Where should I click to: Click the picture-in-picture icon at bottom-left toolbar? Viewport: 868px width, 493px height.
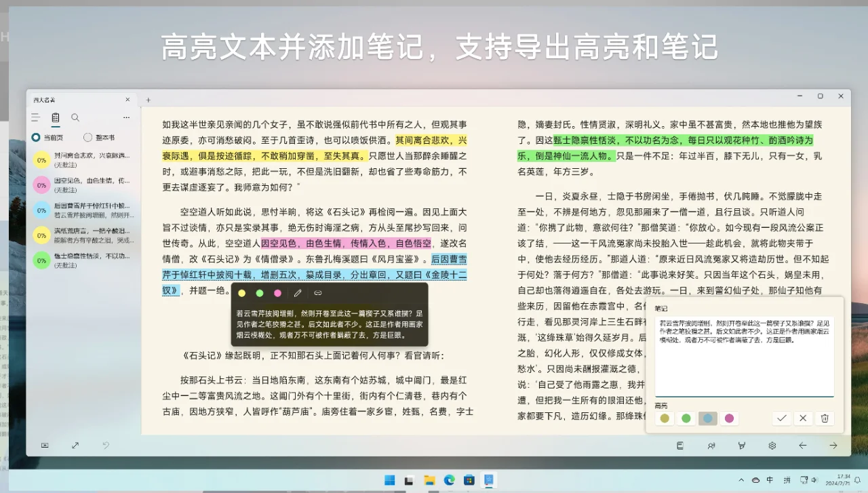click(x=45, y=446)
